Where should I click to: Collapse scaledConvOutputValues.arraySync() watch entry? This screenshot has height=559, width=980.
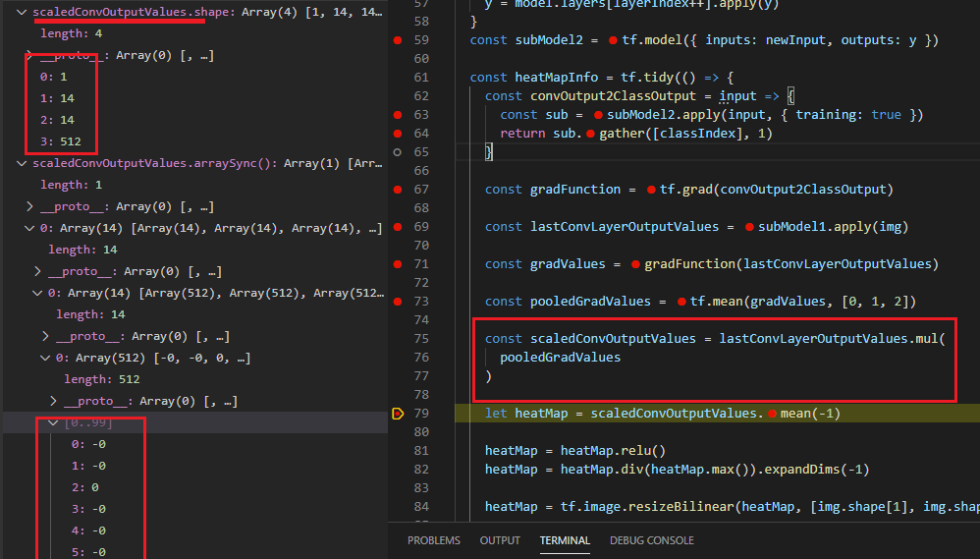point(22,163)
